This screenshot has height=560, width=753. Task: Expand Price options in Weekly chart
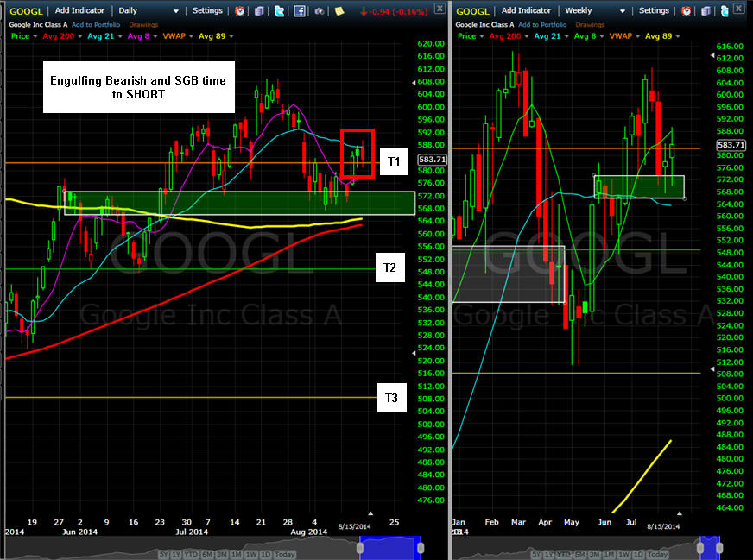click(x=482, y=36)
